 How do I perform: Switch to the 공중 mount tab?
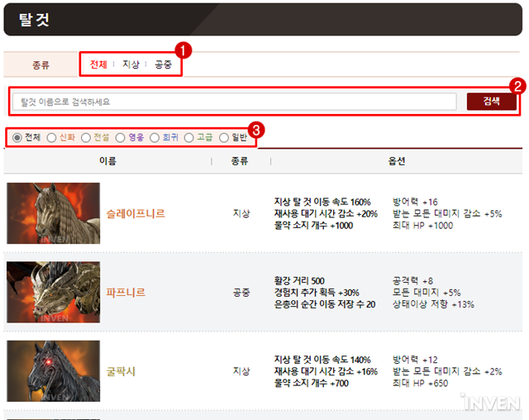pos(163,64)
